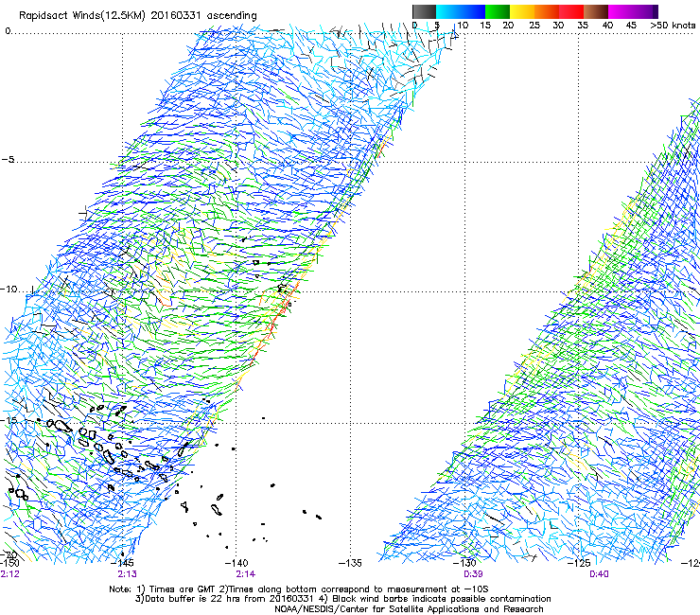Screen dimensions: 700x615
Task: Click the brown 35-40 knots legend swatch
Action: 596,11
